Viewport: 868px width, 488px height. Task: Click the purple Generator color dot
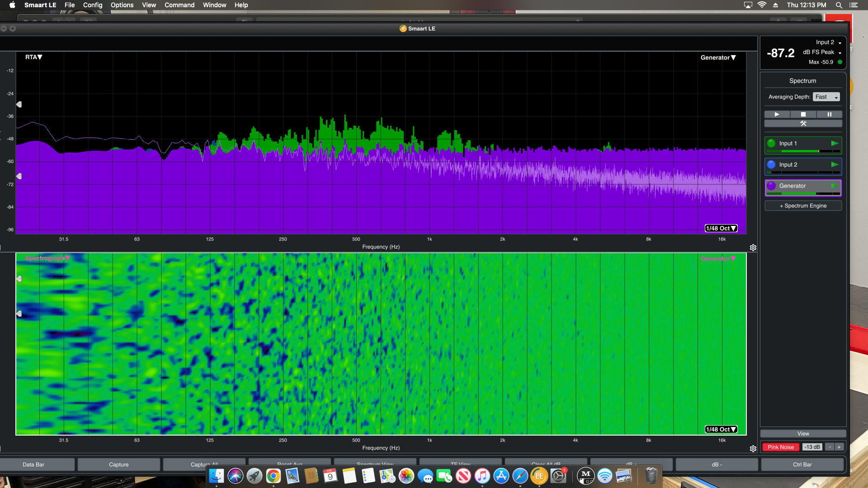point(771,186)
